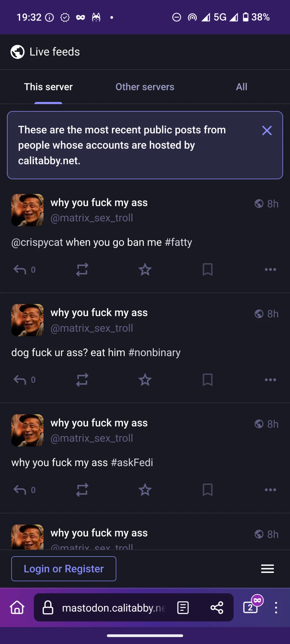Boost the #nonbinary post
The height and width of the screenshot is (644, 290).
(x=82, y=380)
